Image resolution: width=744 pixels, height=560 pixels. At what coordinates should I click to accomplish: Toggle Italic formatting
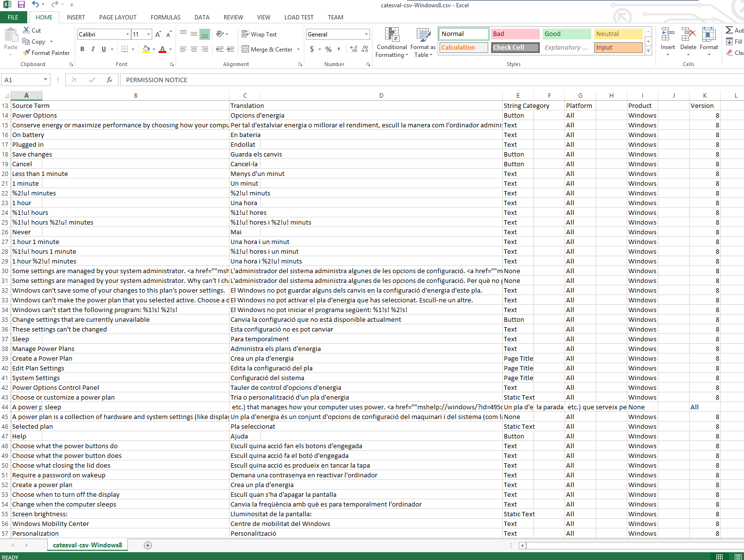93,49
